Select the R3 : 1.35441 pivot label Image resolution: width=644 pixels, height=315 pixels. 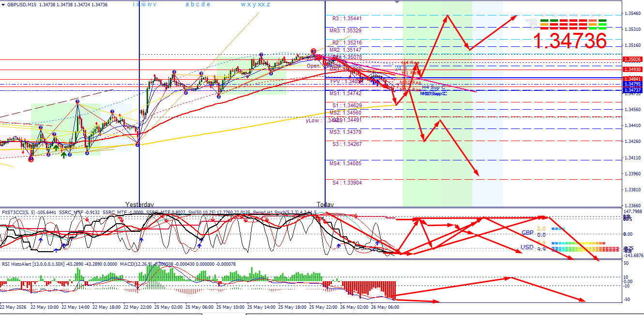pyautogui.click(x=347, y=18)
